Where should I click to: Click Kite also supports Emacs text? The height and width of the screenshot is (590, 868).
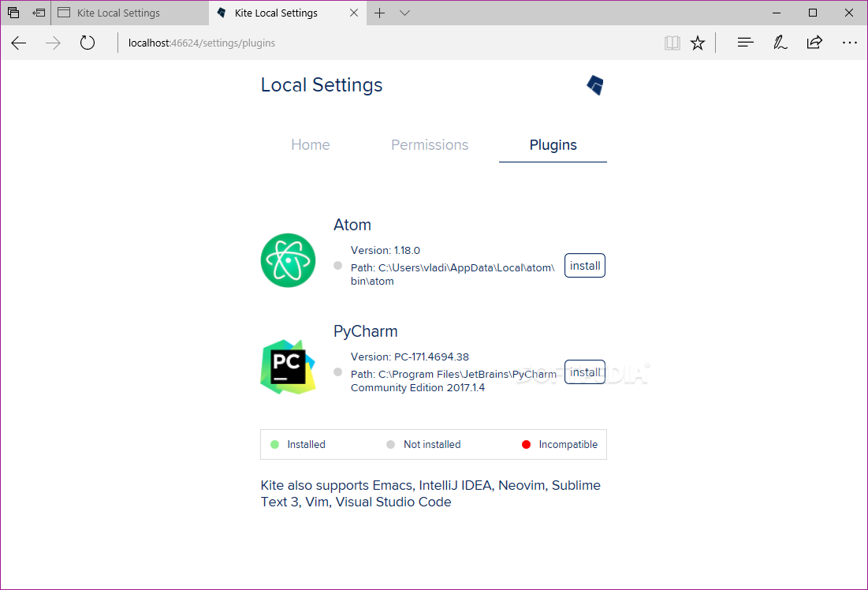(x=430, y=493)
